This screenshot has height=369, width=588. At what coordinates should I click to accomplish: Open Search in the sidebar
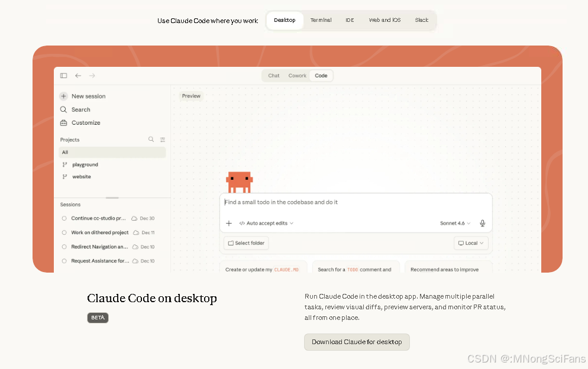pyautogui.click(x=81, y=109)
